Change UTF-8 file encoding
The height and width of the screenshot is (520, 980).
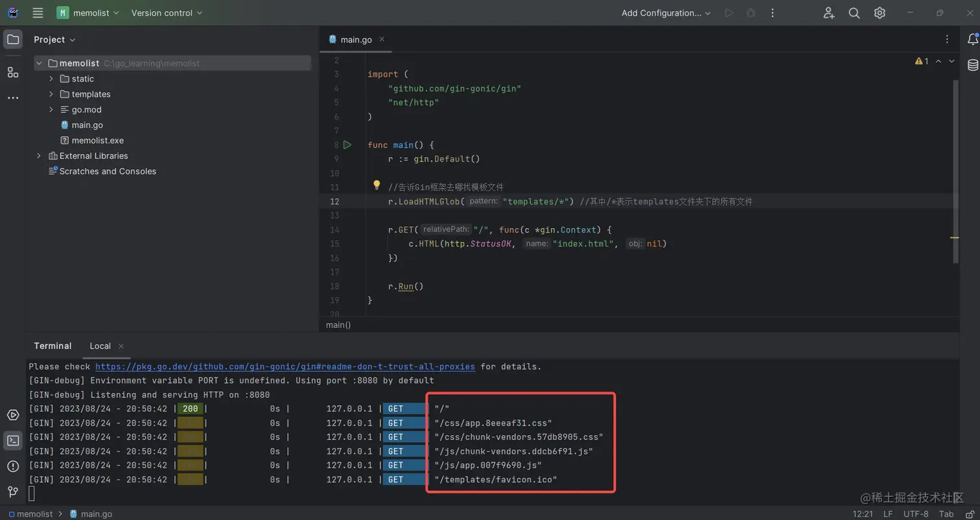pyautogui.click(x=916, y=514)
